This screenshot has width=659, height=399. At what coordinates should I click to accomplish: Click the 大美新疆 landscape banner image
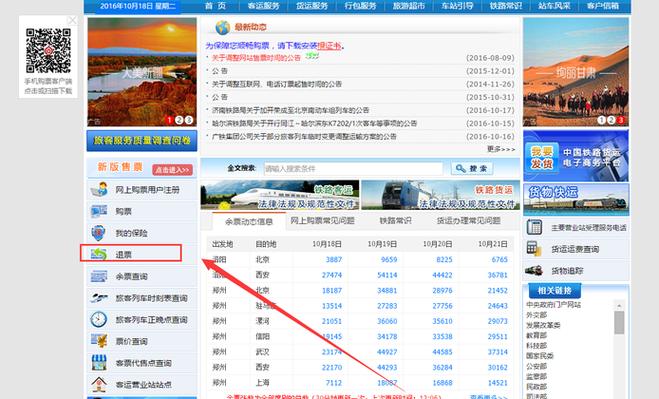[x=142, y=72]
